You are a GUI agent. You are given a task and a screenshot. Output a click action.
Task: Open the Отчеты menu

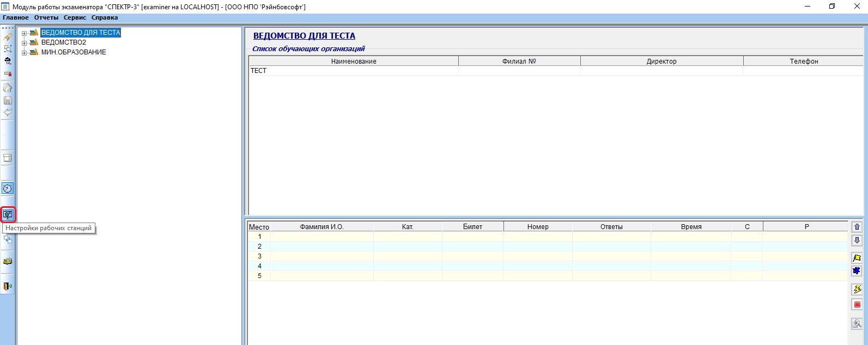[x=46, y=18]
